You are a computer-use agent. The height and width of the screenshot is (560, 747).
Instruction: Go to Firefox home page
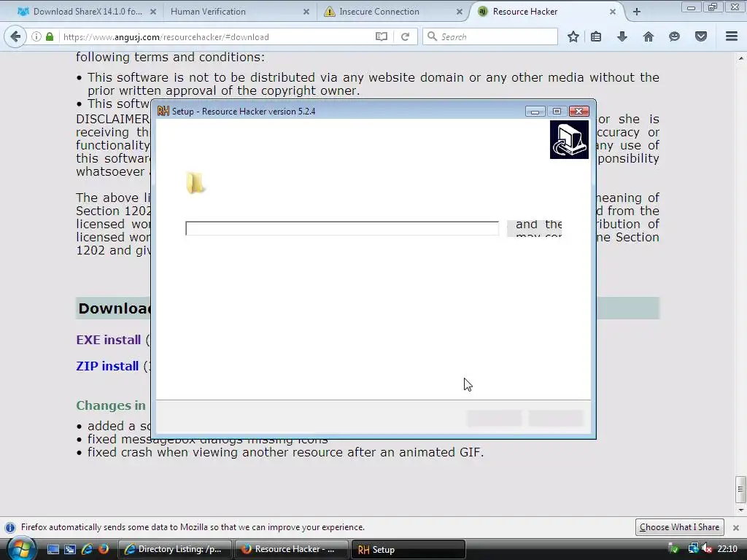[x=649, y=36]
